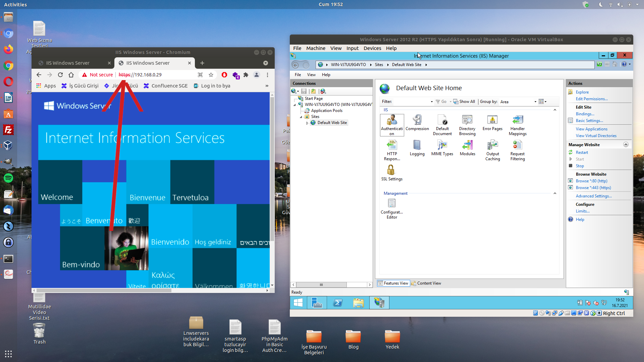644x362 pixels.
Task: Open the Filter dropdown arrow
Action: (x=432, y=102)
